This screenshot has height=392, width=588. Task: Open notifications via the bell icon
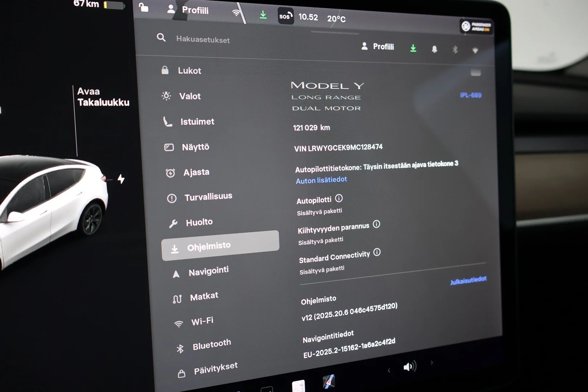(434, 49)
